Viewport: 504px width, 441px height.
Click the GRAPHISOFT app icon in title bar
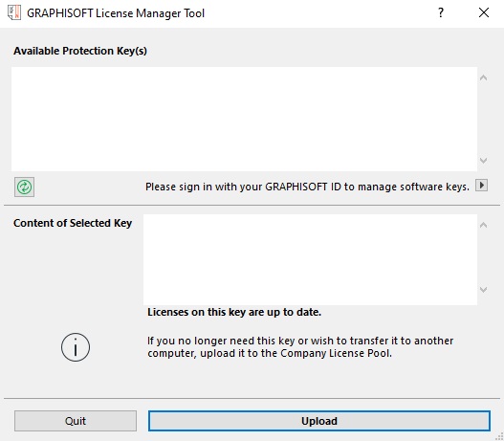tap(14, 12)
